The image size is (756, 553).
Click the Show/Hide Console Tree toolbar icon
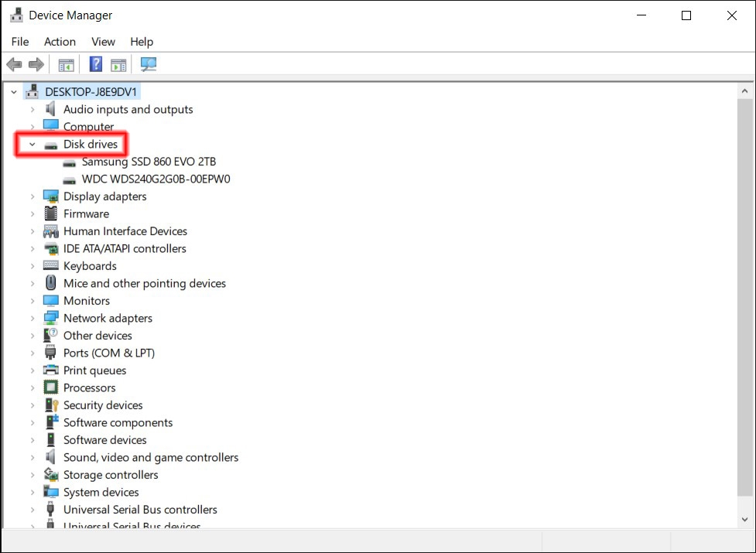click(66, 64)
